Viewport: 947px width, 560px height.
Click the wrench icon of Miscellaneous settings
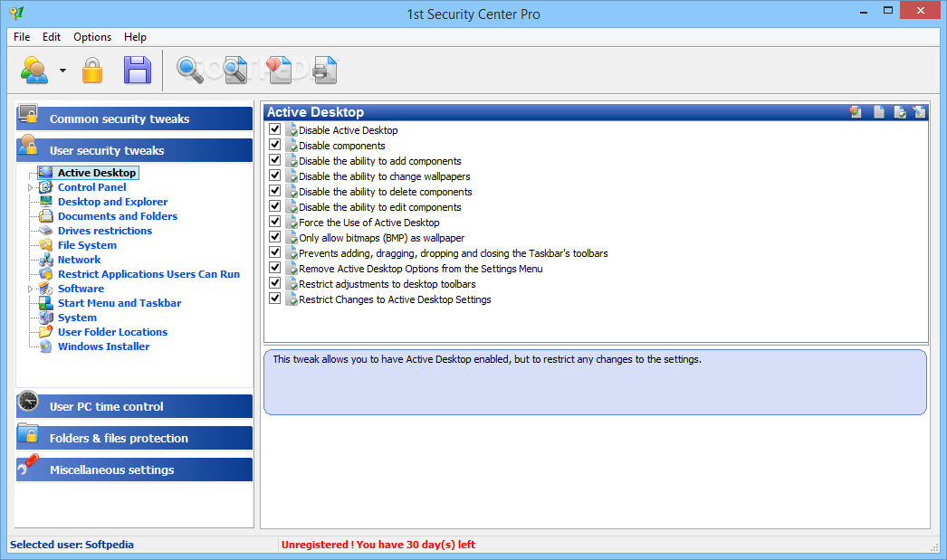28,465
